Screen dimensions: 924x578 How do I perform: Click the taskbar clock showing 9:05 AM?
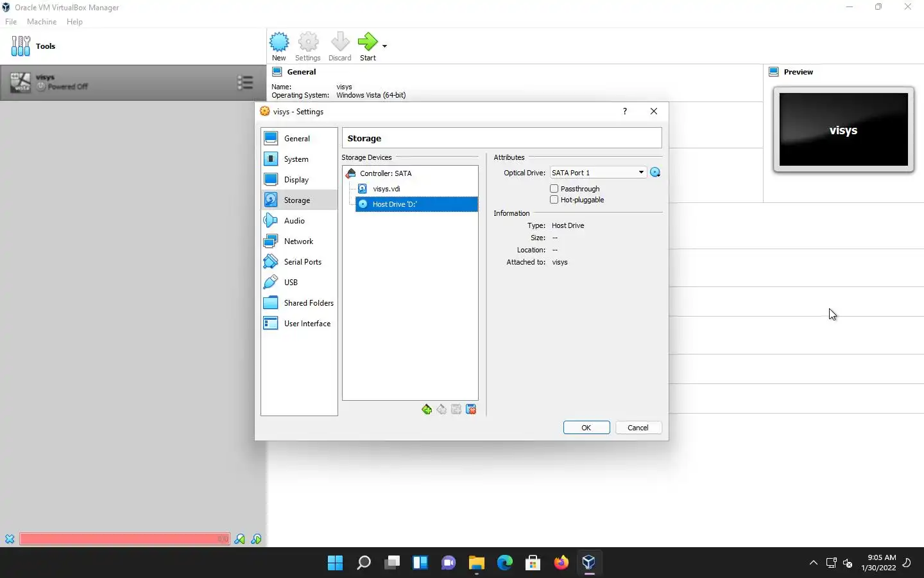[878, 563]
